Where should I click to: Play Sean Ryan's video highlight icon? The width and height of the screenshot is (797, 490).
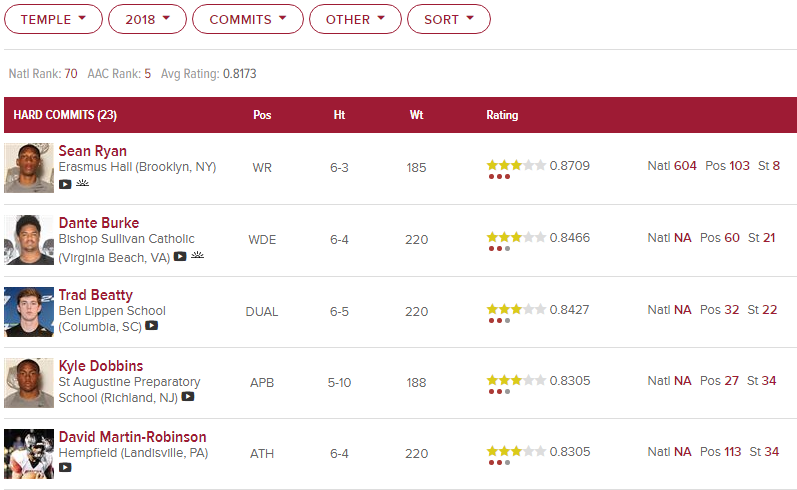click(65, 184)
